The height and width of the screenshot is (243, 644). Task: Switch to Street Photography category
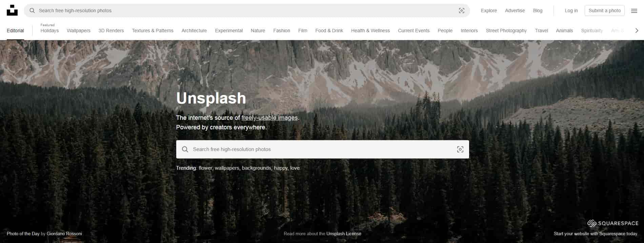point(506,31)
